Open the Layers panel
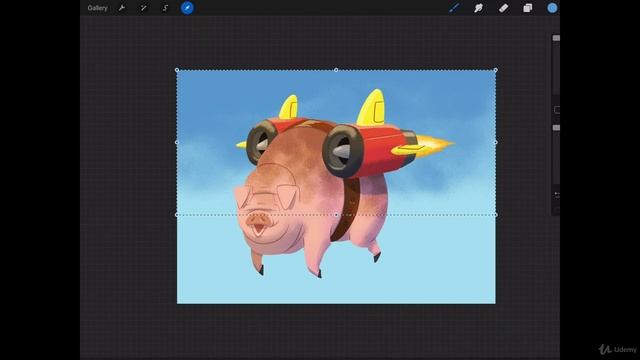 click(x=527, y=8)
